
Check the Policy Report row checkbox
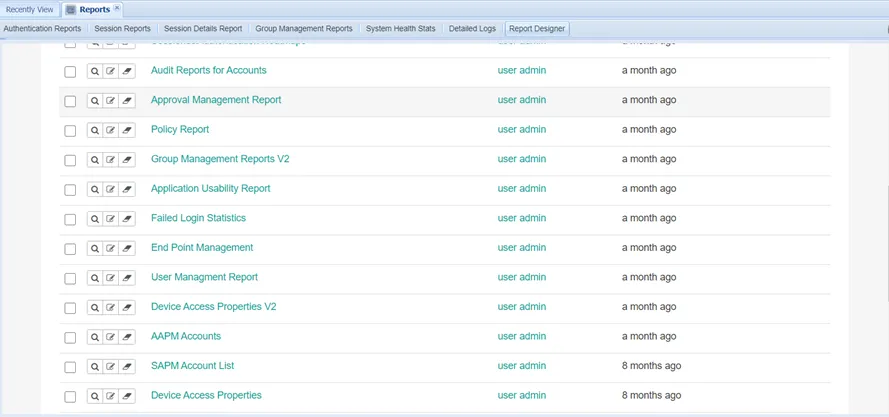pyautogui.click(x=70, y=131)
